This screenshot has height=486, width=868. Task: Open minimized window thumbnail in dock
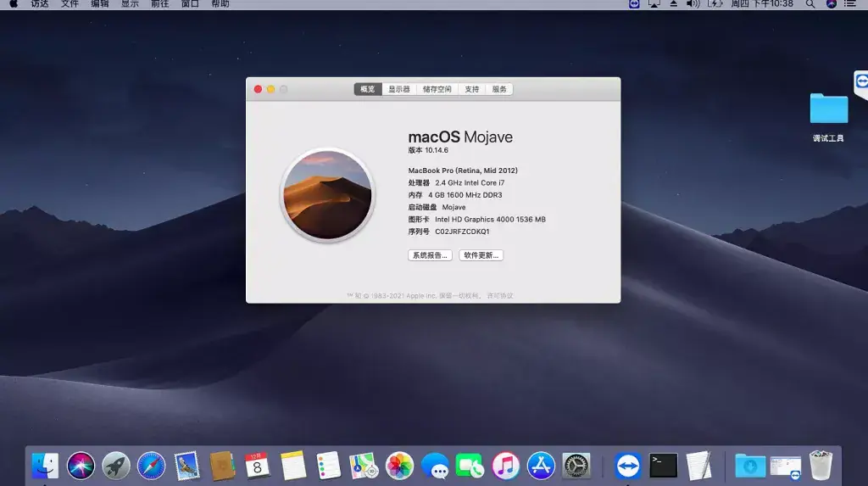pyautogui.click(x=786, y=467)
